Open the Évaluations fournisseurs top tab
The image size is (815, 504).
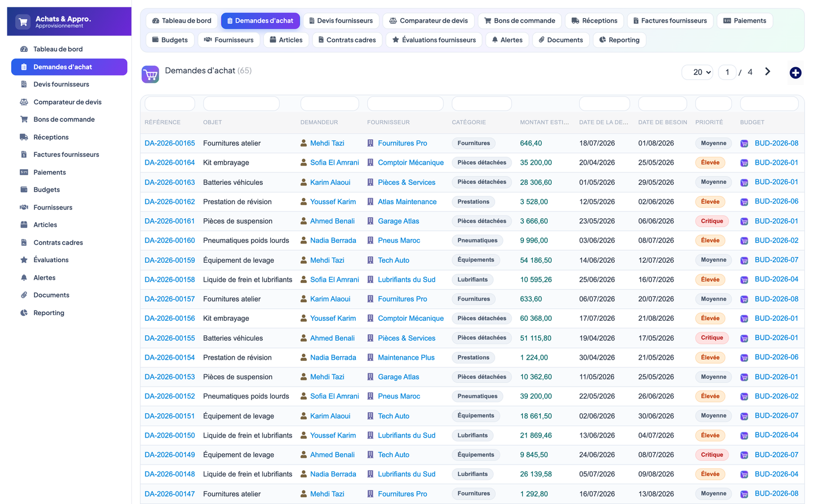click(x=434, y=40)
